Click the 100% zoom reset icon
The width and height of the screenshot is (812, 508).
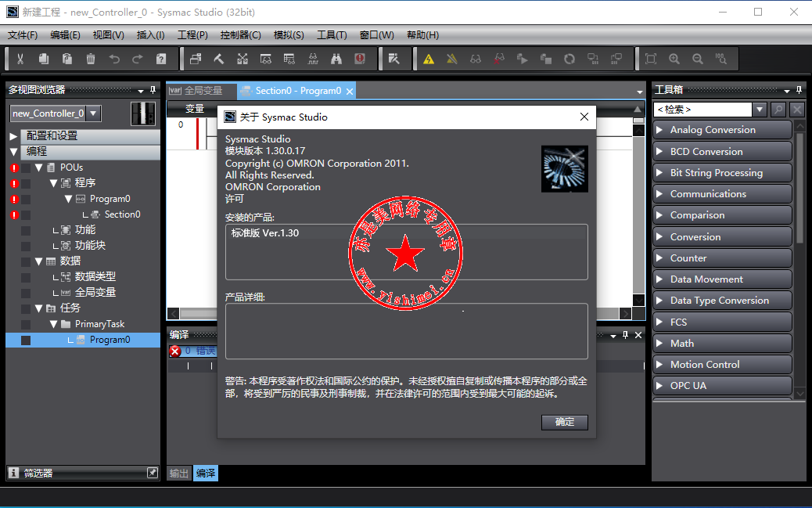click(720, 59)
